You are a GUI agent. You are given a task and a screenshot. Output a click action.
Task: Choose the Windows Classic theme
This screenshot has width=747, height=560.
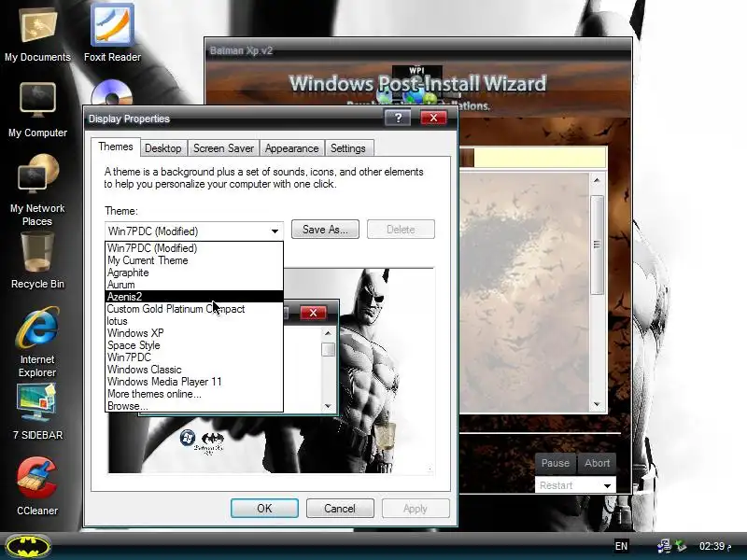coord(194,370)
